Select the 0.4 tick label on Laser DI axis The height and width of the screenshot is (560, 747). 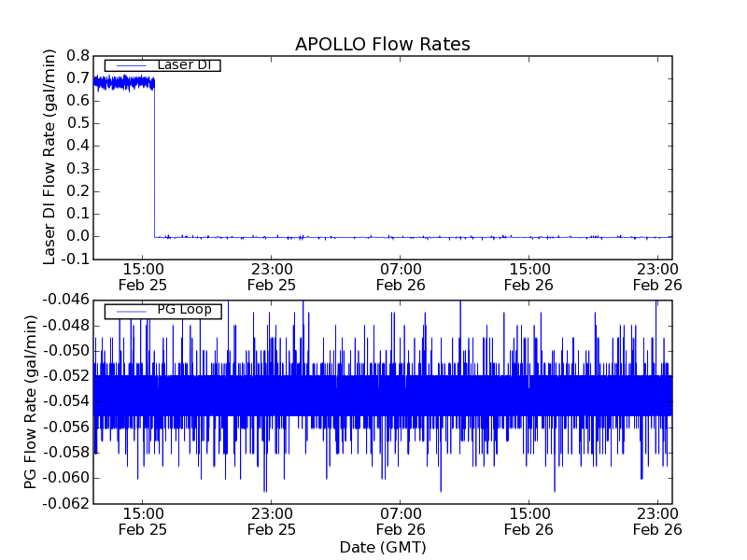tap(78, 146)
